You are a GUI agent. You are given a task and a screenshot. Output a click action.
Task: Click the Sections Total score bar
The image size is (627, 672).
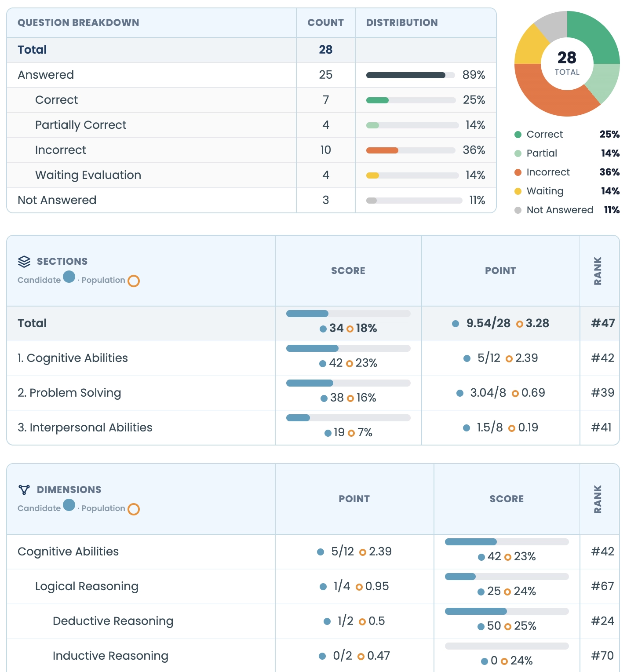pyautogui.click(x=348, y=314)
